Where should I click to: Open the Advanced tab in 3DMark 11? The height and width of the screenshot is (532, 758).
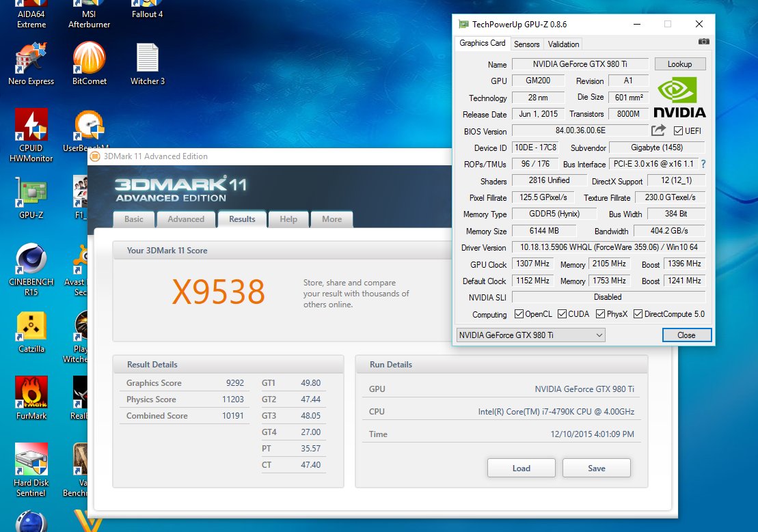pyautogui.click(x=186, y=219)
